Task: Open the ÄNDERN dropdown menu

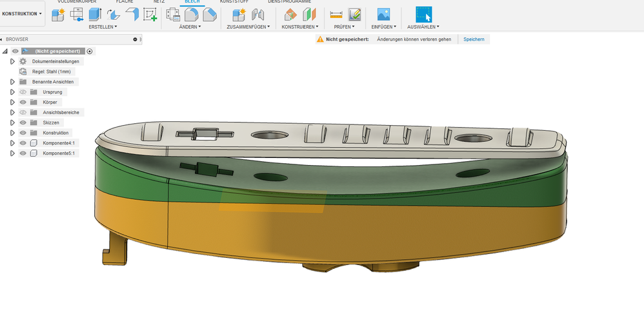Action: [190, 26]
